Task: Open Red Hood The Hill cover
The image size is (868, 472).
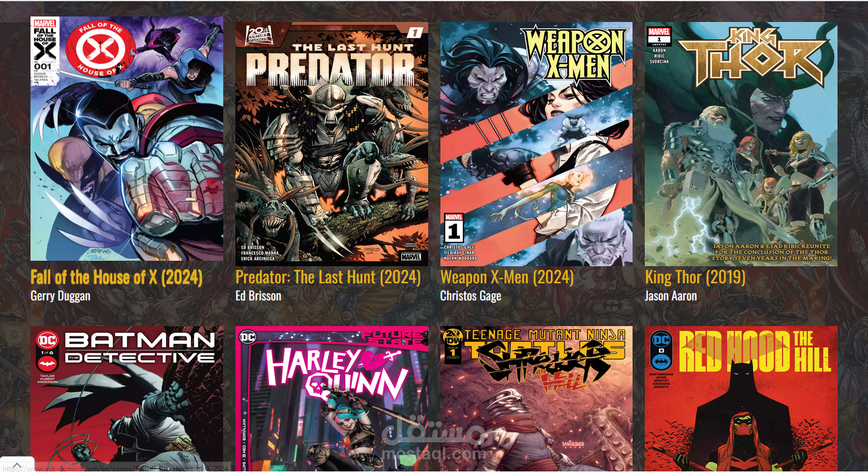Action: [741, 399]
